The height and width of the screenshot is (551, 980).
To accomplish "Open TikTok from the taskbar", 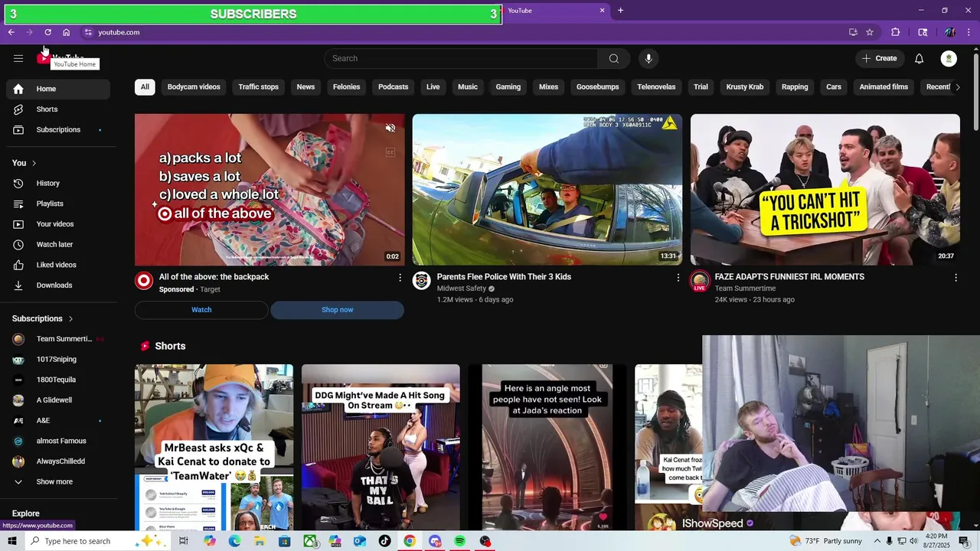I will coord(384,541).
